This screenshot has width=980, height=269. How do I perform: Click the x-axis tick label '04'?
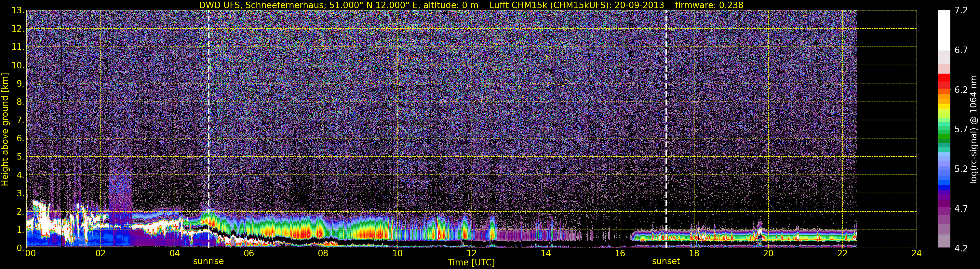tap(174, 253)
